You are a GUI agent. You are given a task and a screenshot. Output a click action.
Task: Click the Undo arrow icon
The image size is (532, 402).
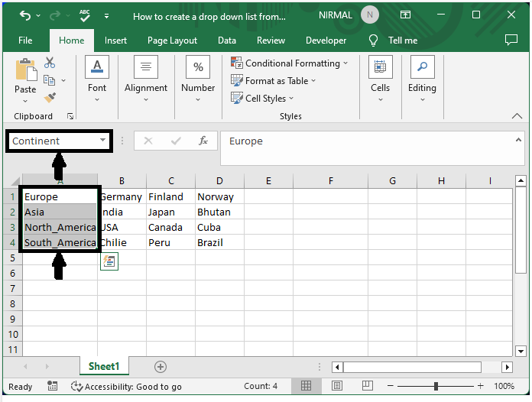click(x=25, y=15)
